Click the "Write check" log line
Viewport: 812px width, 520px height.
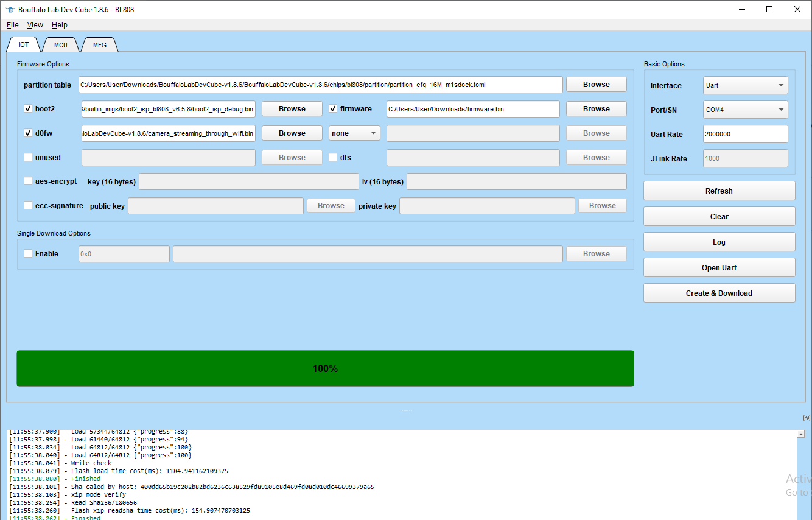(x=60, y=463)
